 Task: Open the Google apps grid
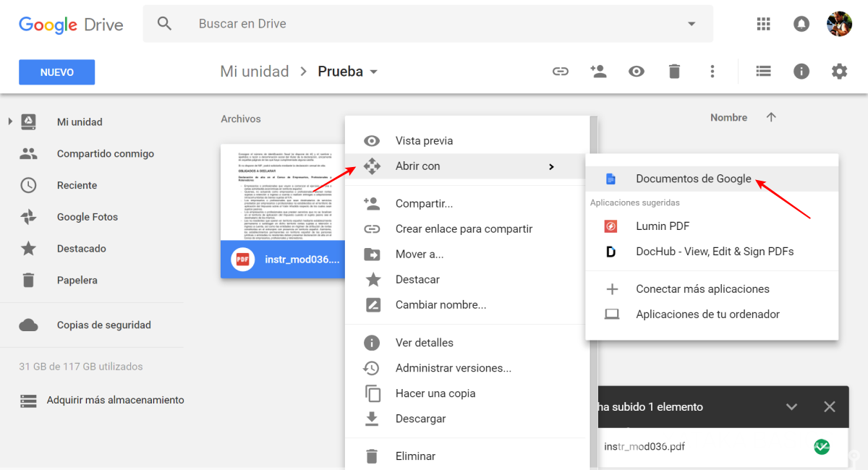763,24
